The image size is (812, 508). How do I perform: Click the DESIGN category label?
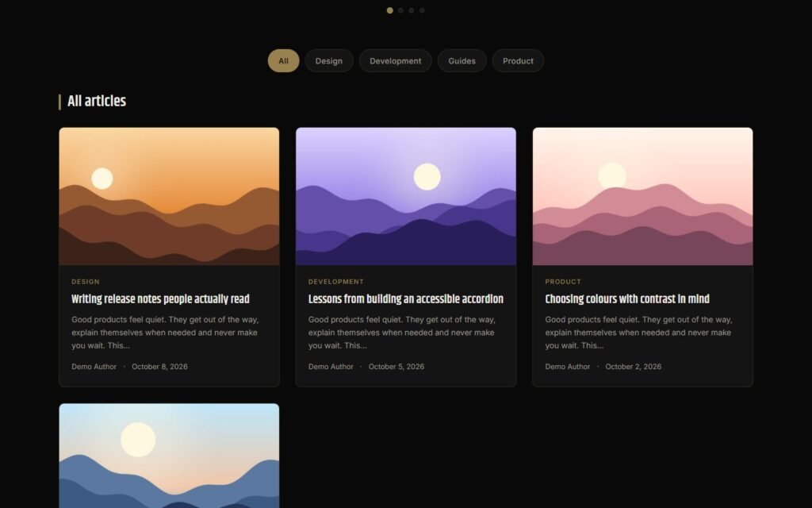point(86,282)
